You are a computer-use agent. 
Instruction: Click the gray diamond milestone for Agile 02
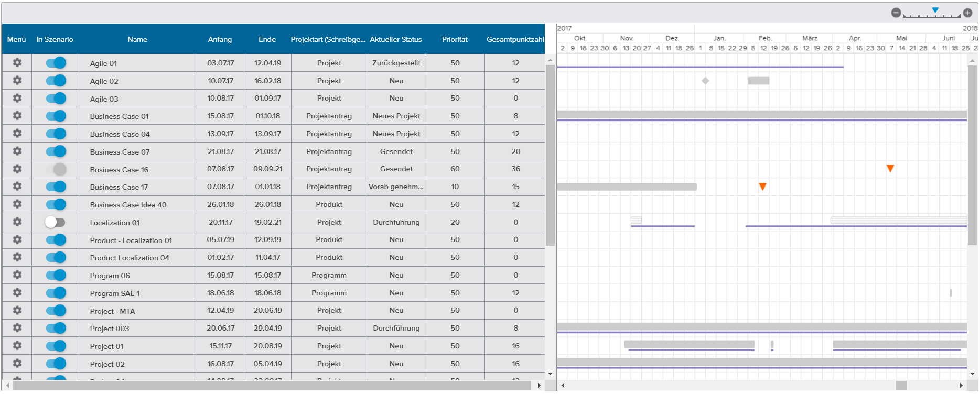(705, 81)
